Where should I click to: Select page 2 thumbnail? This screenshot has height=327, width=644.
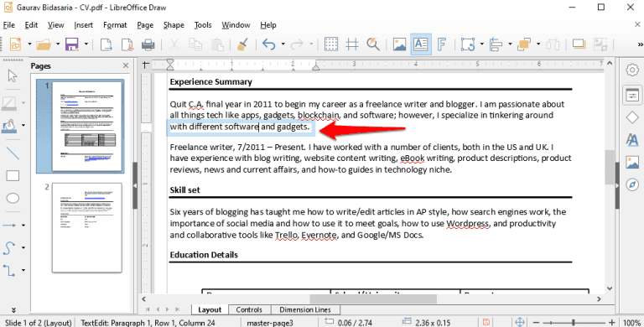(87, 227)
